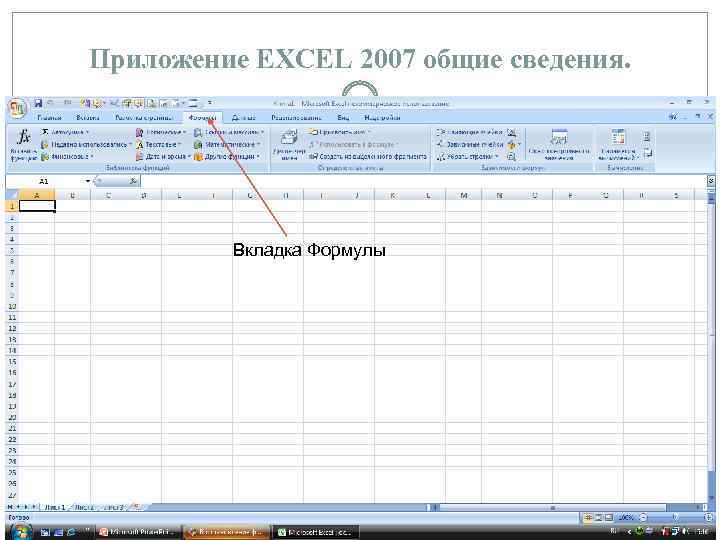Click Create from Selection
The width and height of the screenshot is (720, 540).
(x=368, y=157)
